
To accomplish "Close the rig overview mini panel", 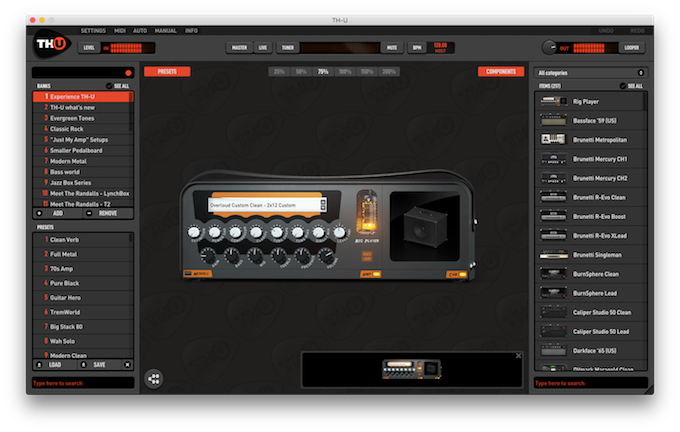I will coord(518,356).
